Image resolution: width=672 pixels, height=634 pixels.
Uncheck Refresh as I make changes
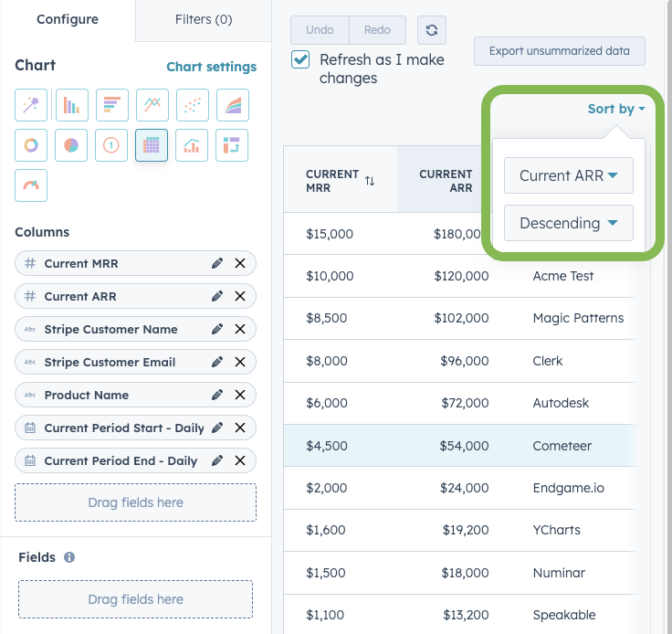300,60
